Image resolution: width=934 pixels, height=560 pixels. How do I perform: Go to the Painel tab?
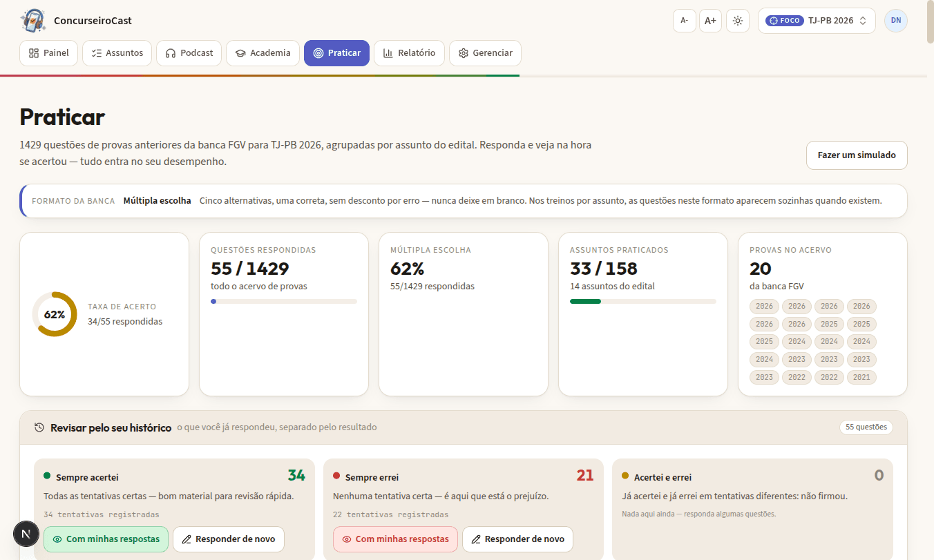(49, 53)
